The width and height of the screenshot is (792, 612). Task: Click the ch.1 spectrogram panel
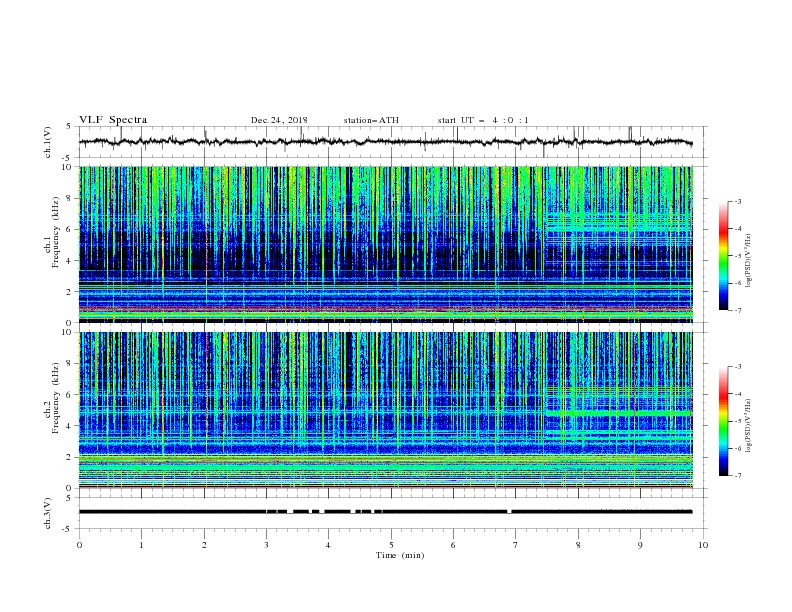click(x=386, y=244)
